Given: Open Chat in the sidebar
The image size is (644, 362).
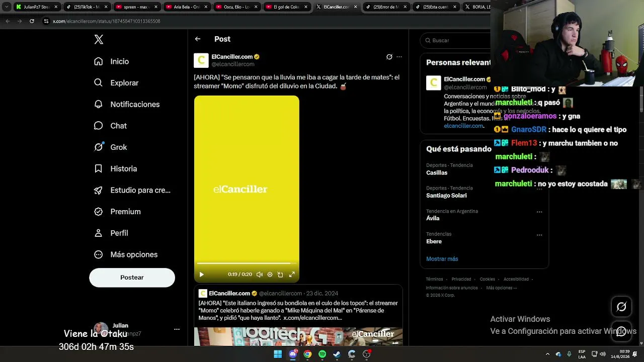Looking at the screenshot, I should [x=110, y=126].
